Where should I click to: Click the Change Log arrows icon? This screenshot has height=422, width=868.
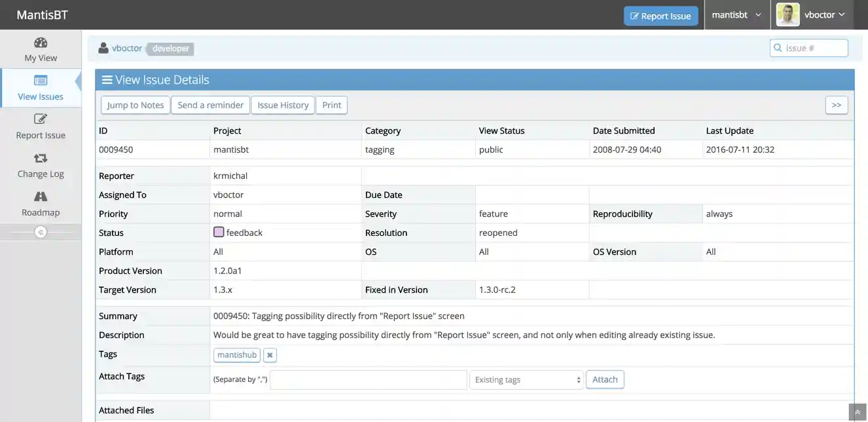pos(41,158)
